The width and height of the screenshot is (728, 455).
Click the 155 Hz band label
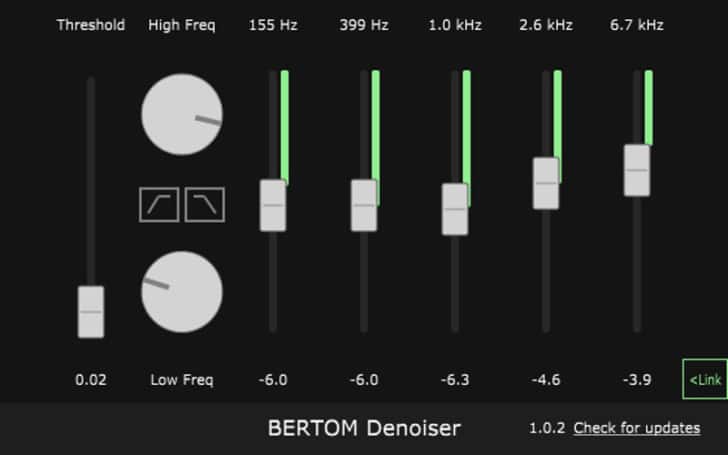273,25
